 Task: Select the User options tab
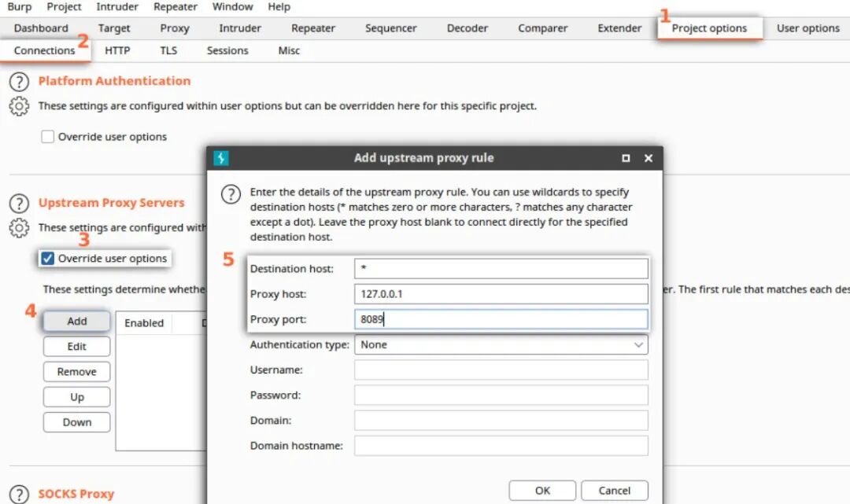point(807,28)
